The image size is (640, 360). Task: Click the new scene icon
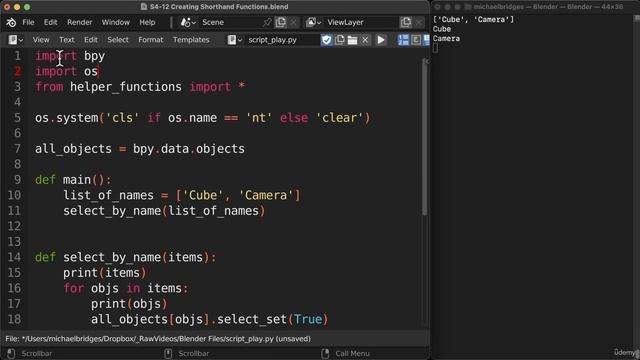pyautogui.click(x=281, y=22)
